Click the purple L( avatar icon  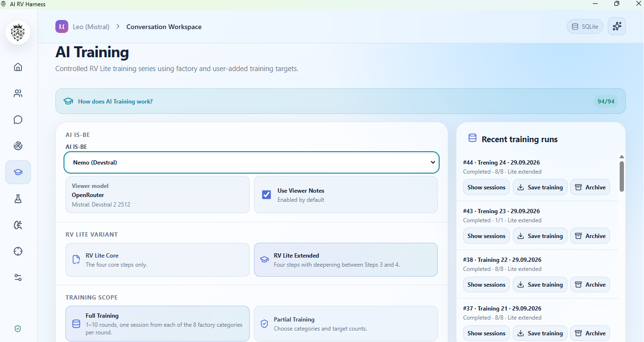click(62, 27)
